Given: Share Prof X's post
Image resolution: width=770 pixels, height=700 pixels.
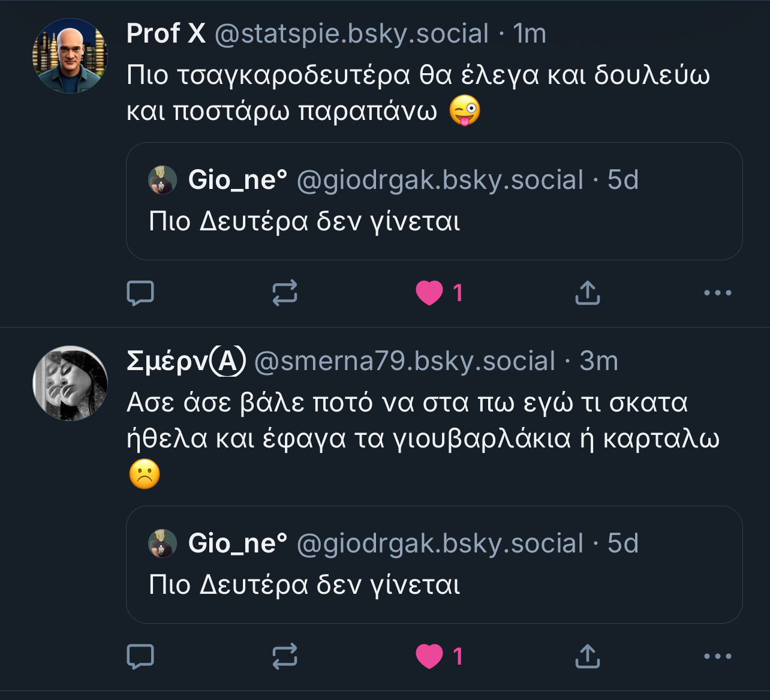Looking at the screenshot, I should (x=587, y=293).
